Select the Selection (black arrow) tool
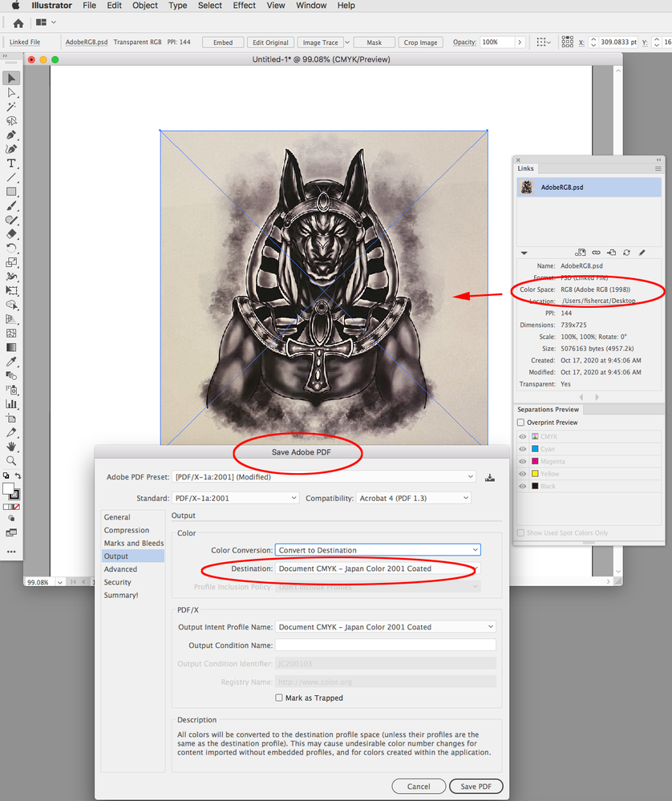672x801 pixels. (x=11, y=78)
